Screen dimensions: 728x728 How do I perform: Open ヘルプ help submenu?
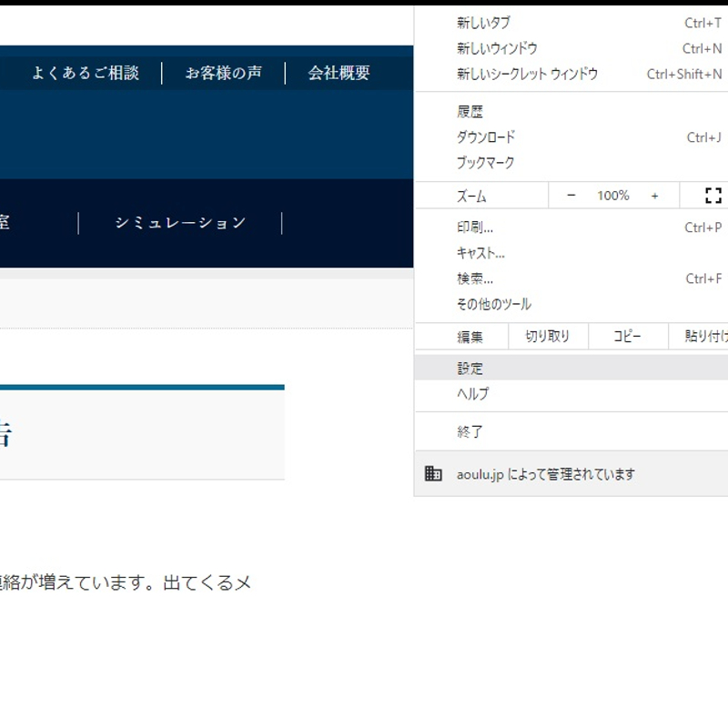click(571, 394)
